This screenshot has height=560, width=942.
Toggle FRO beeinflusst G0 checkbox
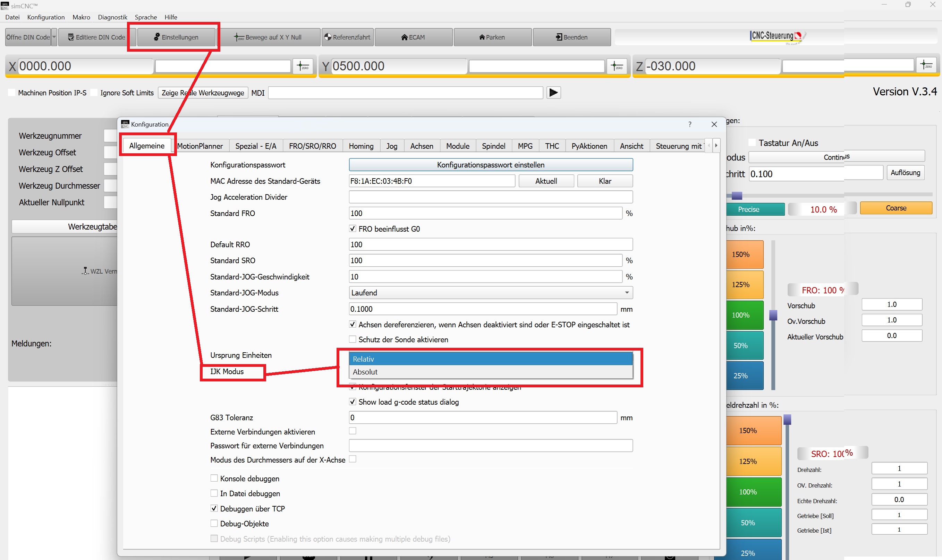353,228
